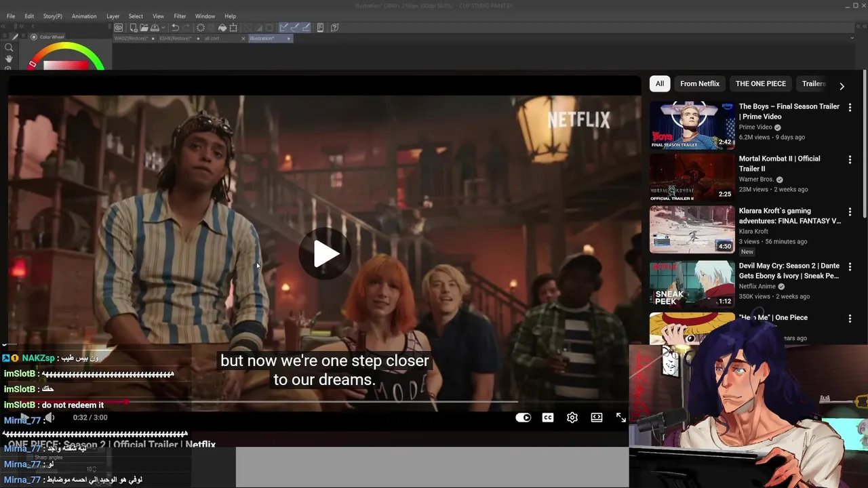Select the 'From Netflix' filter chip
The height and width of the screenshot is (488, 868).
click(700, 83)
